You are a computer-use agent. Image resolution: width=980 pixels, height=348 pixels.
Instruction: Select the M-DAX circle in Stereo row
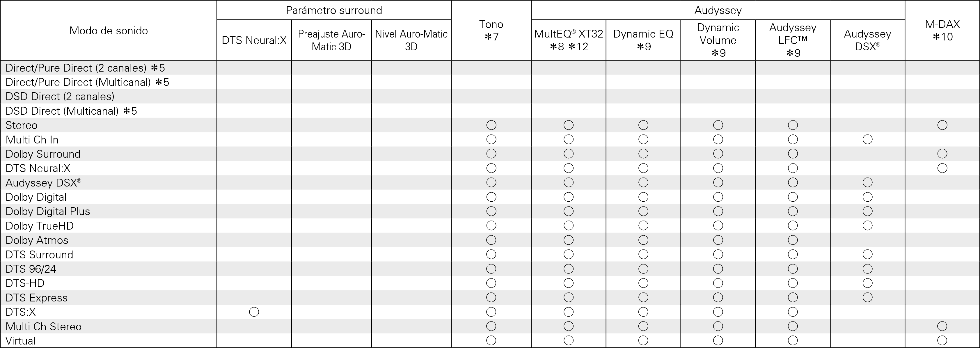[942, 125]
